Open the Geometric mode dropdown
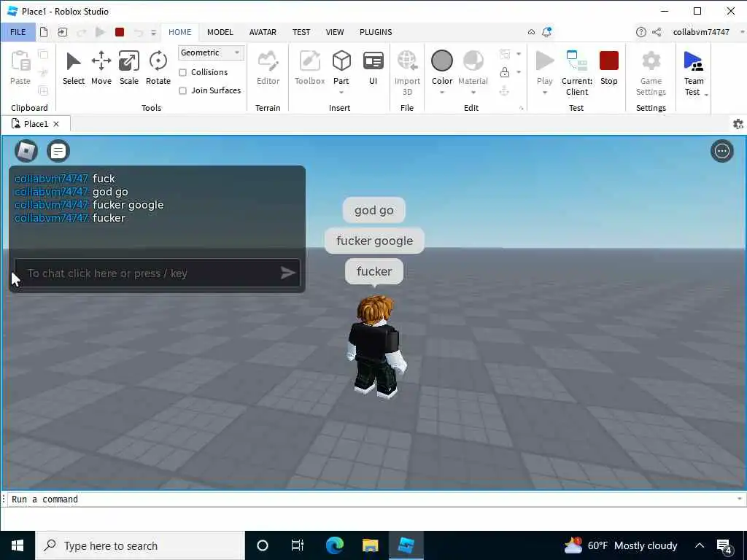Viewport: 747px width, 560px height. coord(211,52)
